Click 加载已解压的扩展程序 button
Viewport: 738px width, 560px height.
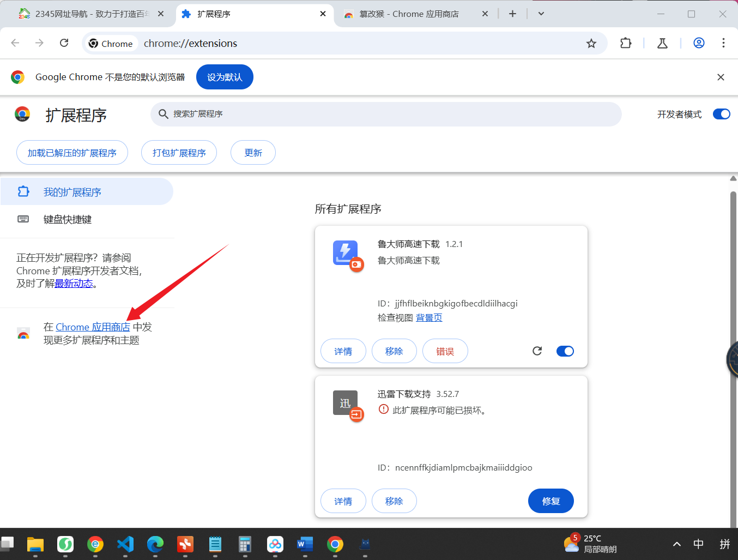pyautogui.click(x=72, y=153)
